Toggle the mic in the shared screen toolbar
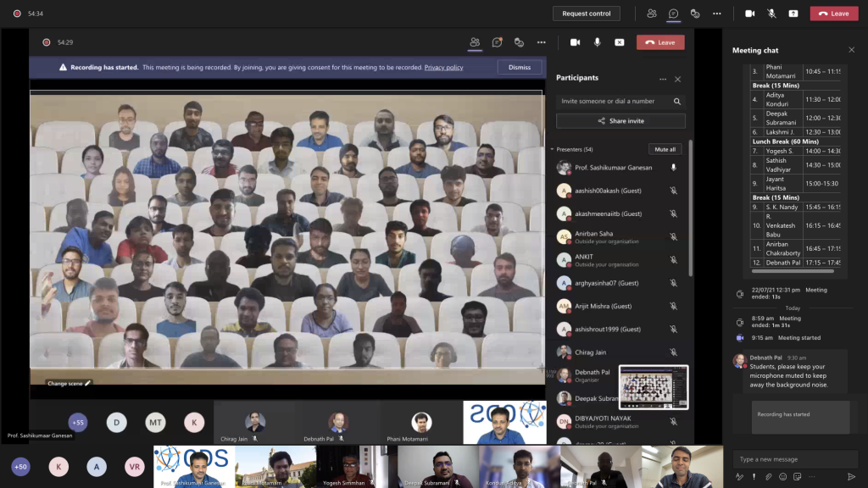This screenshot has width=868, height=488. [x=598, y=42]
